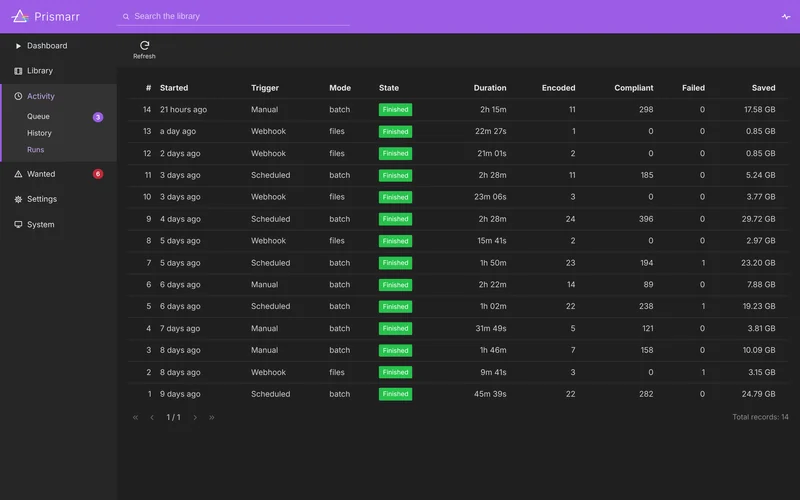Sort by the Trigger column header

click(265, 88)
